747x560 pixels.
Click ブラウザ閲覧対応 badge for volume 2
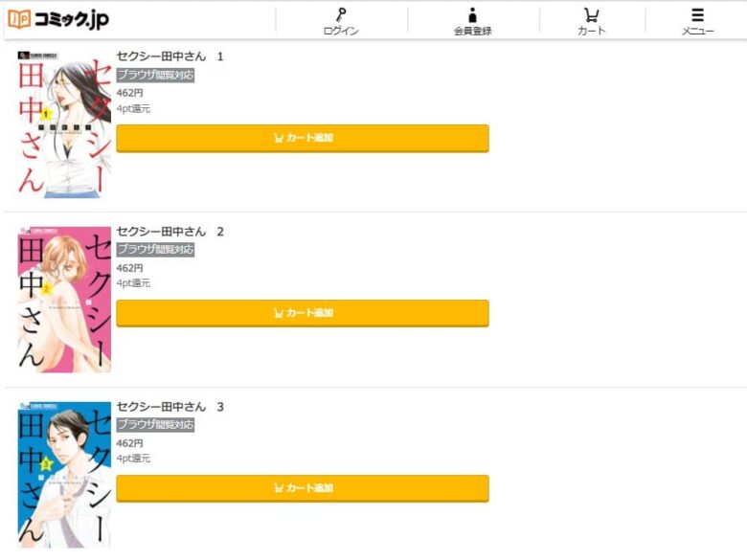(155, 250)
